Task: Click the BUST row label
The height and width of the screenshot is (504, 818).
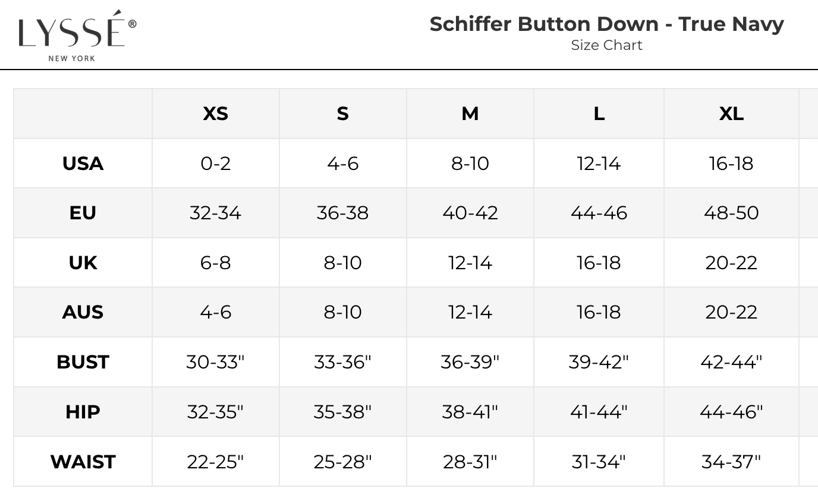Action: tap(83, 362)
